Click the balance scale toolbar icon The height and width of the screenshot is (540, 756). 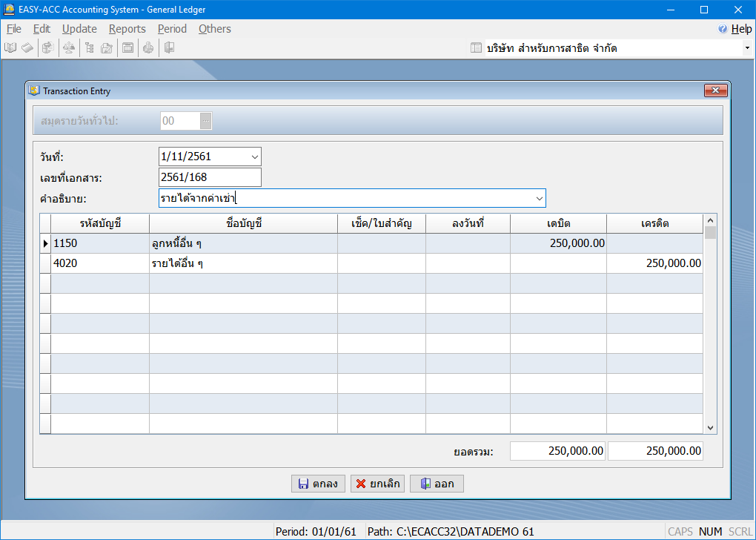(68, 48)
